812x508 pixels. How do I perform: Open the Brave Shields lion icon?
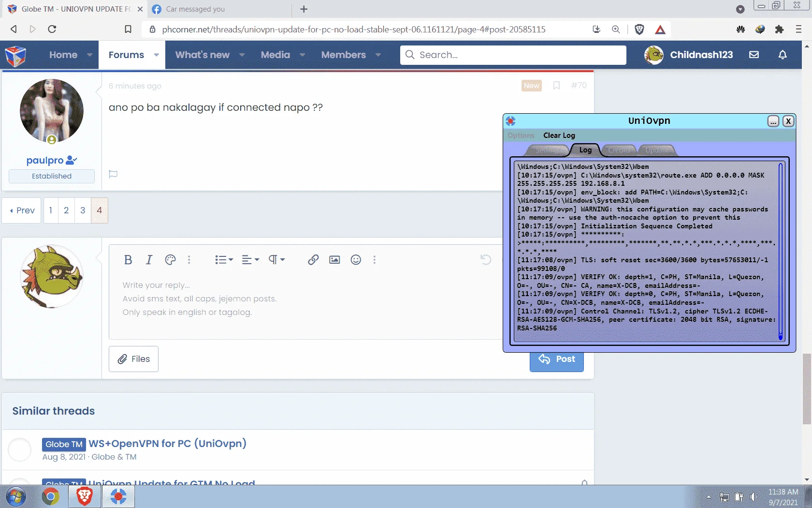tap(639, 30)
